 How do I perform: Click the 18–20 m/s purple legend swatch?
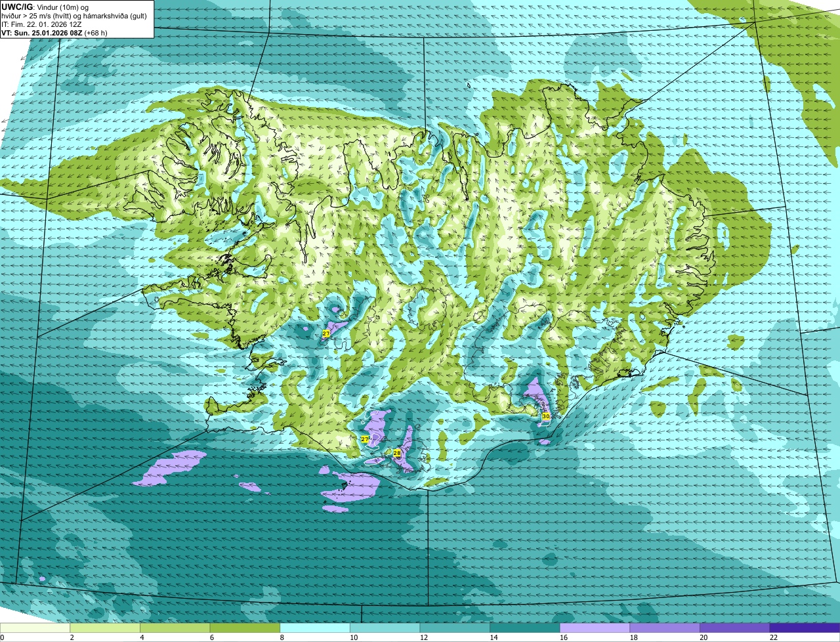[664, 628]
